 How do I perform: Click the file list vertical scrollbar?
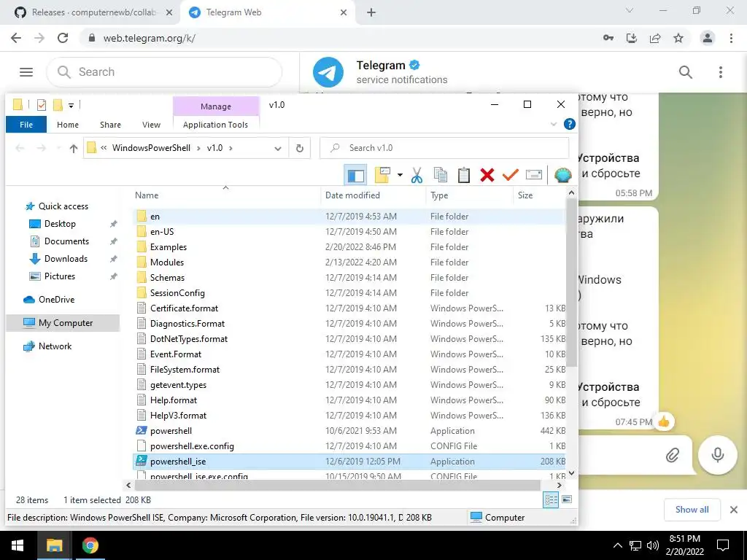[571, 282]
